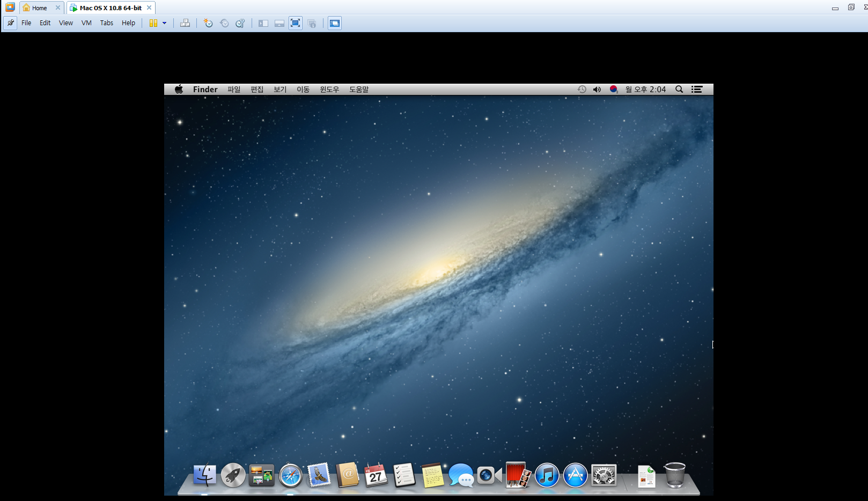868x501 pixels.
Task: Open Contacts address book icon
Action: tap(348, 475)
